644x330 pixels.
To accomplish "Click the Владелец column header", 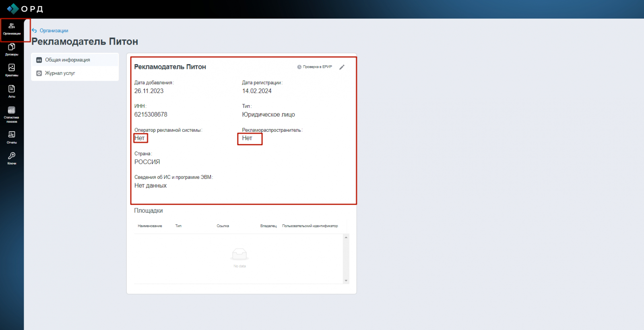I will point(268,226).
